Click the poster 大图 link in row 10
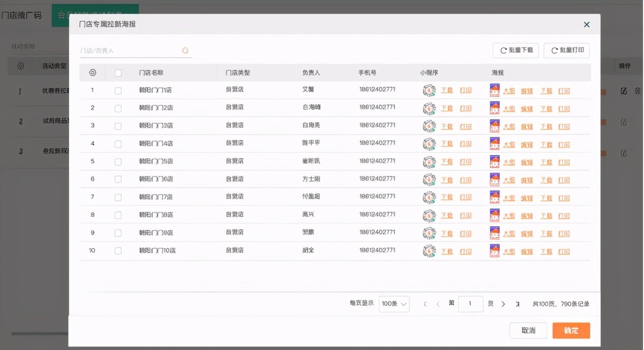The image size is (644, 350). tap(509, 251)
